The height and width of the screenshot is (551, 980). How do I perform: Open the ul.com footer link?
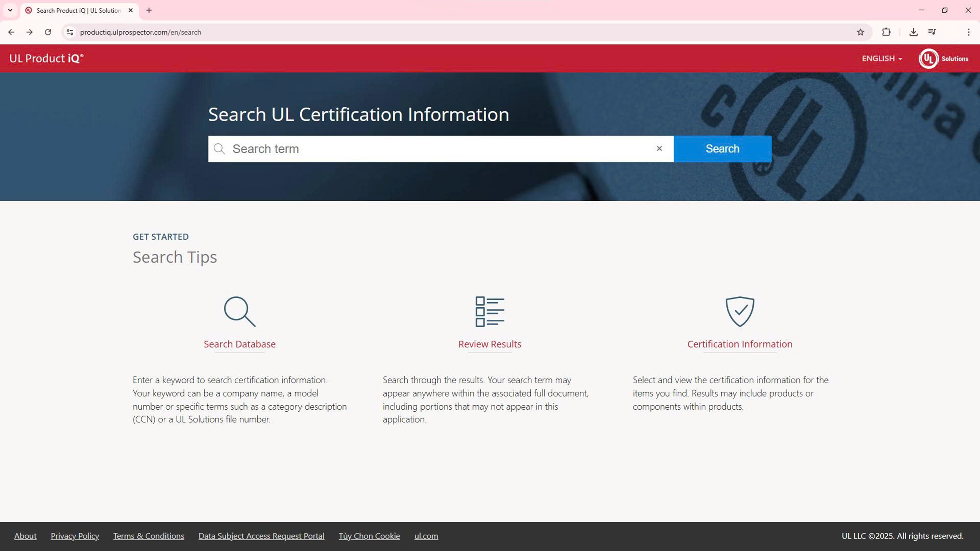point(426,536)
